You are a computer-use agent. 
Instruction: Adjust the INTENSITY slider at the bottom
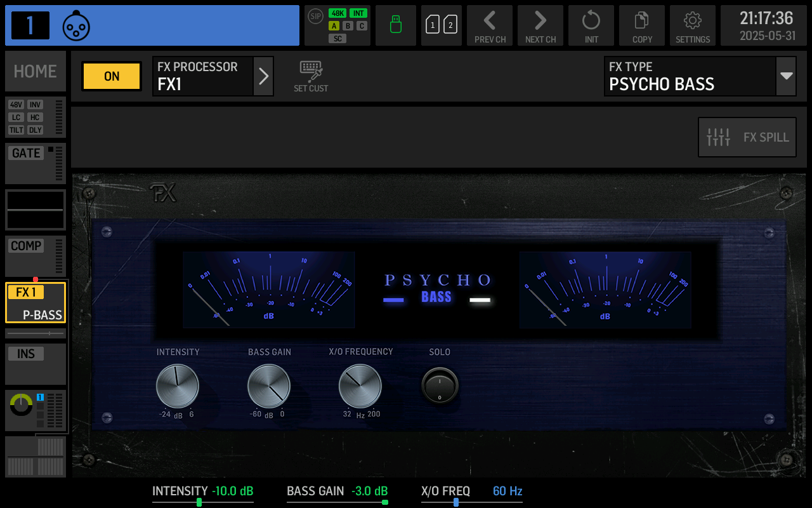[x=199, y=502]
